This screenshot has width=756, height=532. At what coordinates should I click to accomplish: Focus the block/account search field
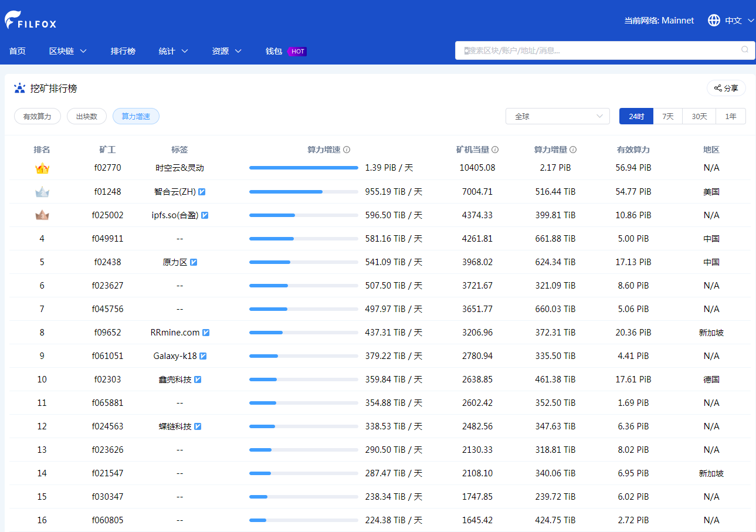(598, 50)
